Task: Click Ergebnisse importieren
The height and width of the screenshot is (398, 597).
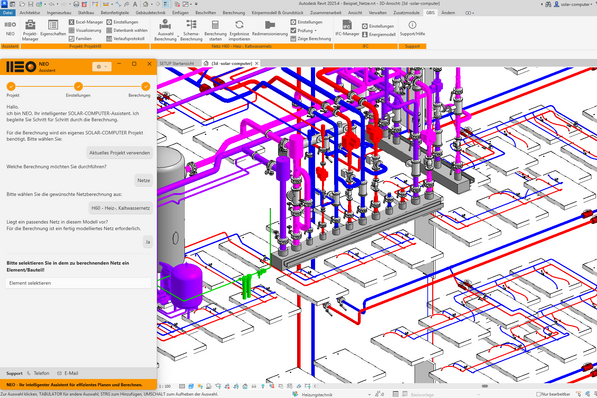Action: tap(239, 30)
